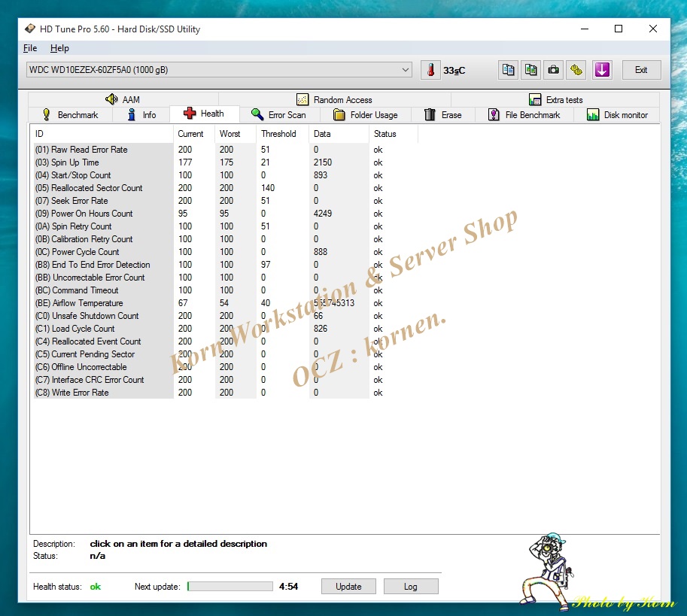Click the Extra tests tab icon
The width and height of the screenshot is (687, 616).
[534, 100]
